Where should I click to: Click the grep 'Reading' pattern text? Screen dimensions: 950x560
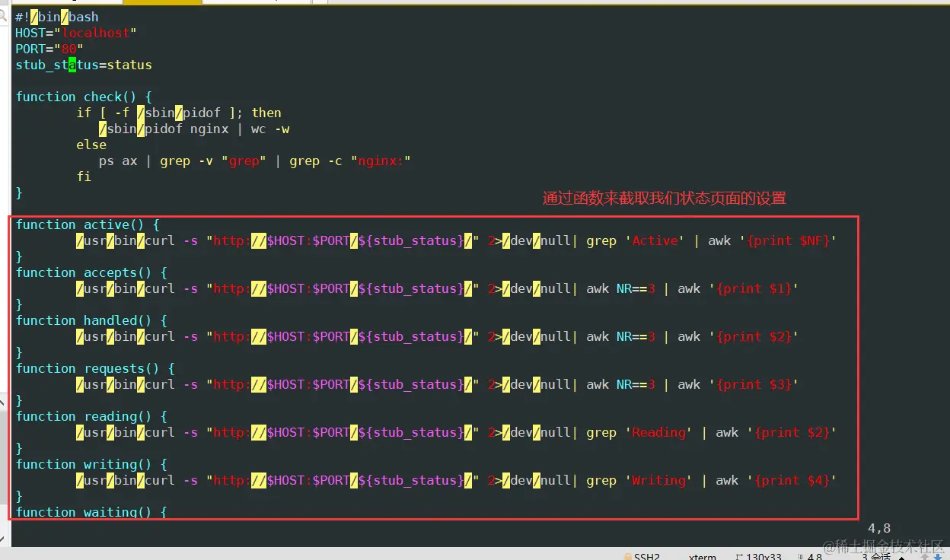coord(659,432)
